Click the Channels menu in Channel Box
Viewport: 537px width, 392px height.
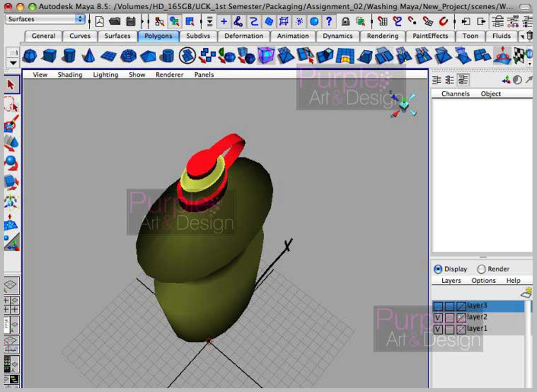pyautogui.click(x=455, y=94)
